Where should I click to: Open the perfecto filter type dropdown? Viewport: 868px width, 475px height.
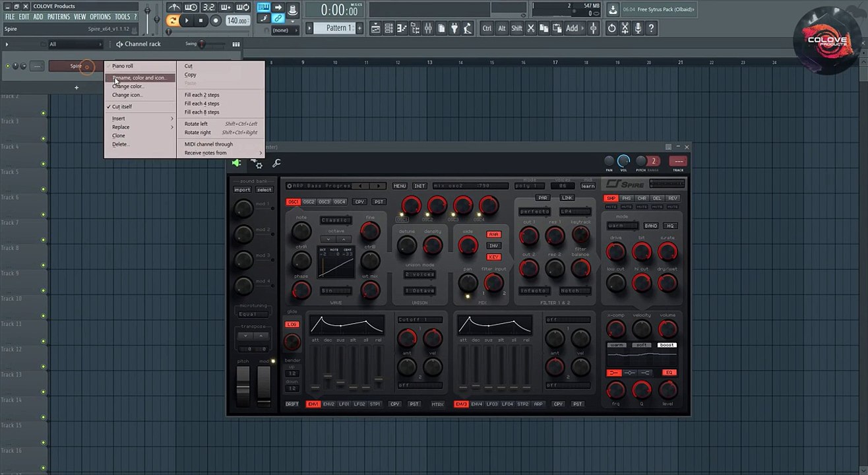pyautogui.click(x=535, y=212)
